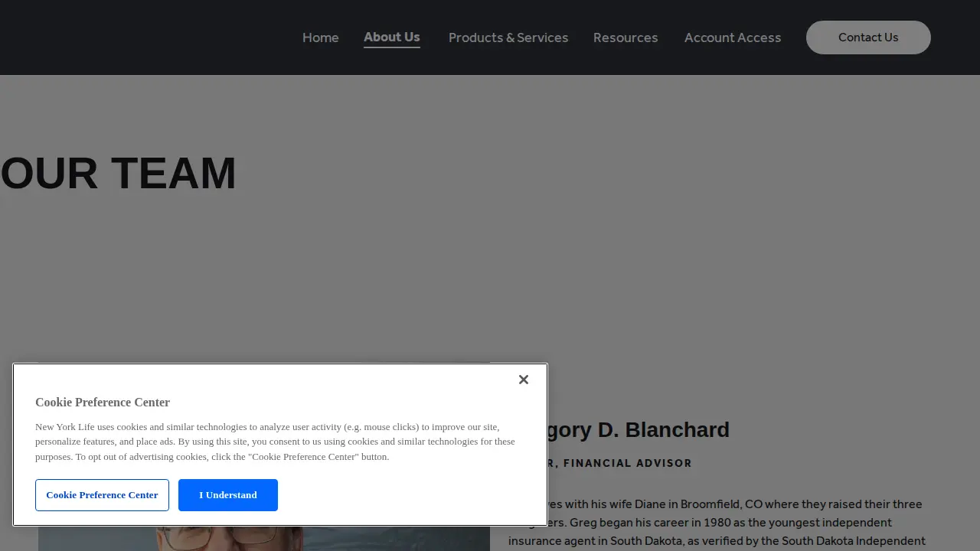Accept cookies with I Understand
This screenshot has width=980, height=551.
(x=228, y=495)
